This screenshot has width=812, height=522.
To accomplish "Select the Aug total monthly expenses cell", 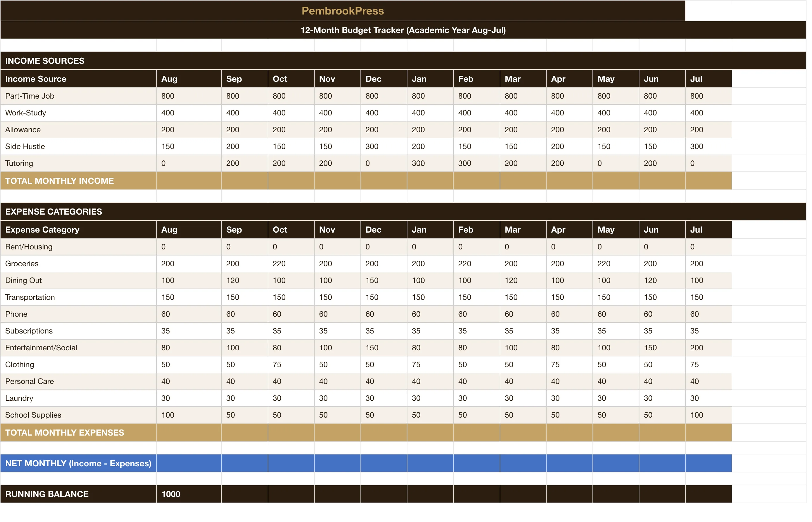I will pos(189,432).
